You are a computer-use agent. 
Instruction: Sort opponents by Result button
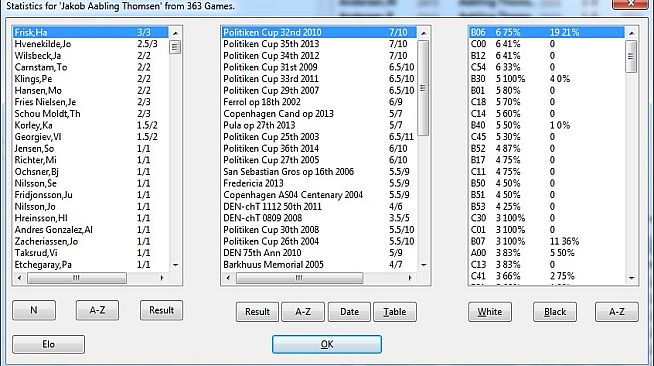[x=161, y=310]
